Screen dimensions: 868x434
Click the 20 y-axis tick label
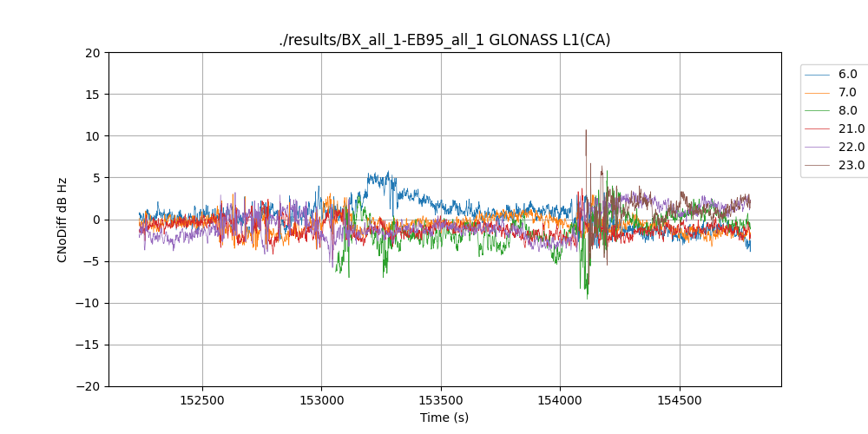click(93, 53)
